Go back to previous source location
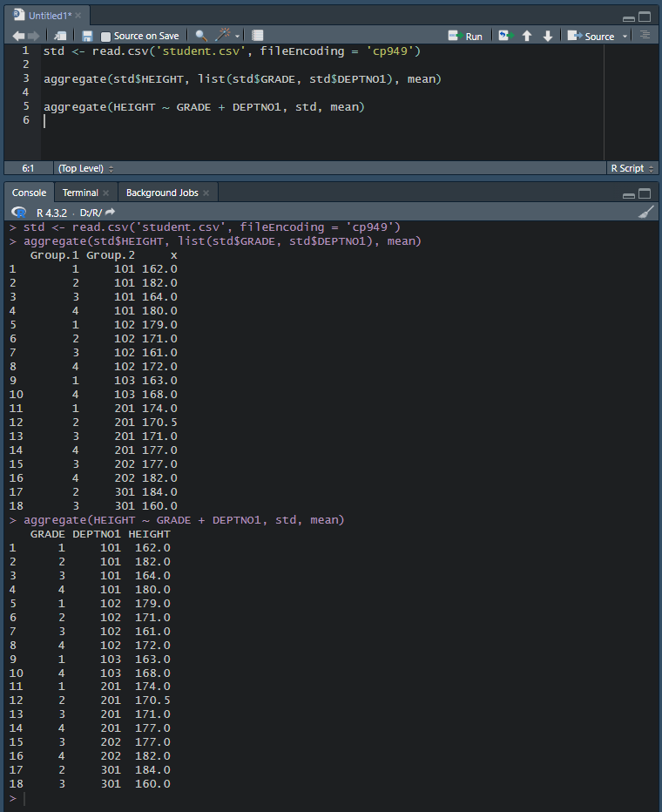Viewport: 662px width, 812px height. 18,36
